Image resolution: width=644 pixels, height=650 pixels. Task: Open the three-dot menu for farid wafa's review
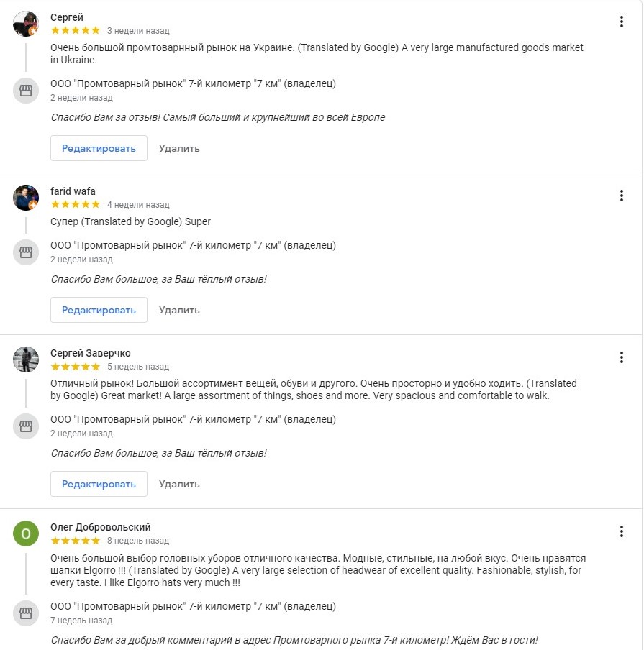click(622, 196)
